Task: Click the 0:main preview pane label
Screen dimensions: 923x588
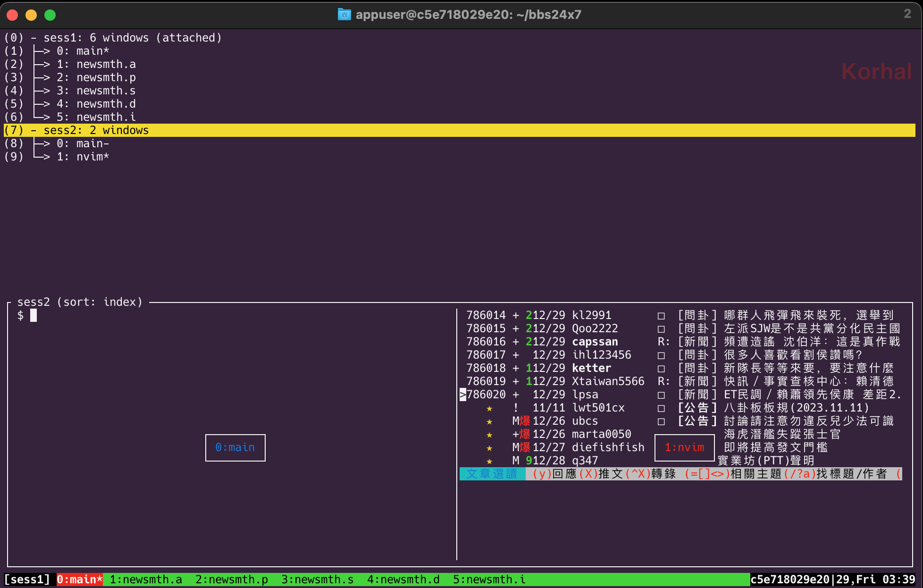Action: 235,447
